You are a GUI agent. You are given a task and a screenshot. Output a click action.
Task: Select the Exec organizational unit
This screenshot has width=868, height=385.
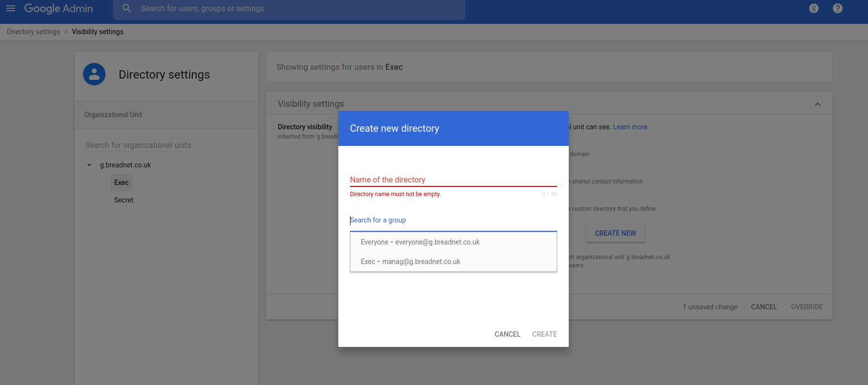tap(122, 182)
